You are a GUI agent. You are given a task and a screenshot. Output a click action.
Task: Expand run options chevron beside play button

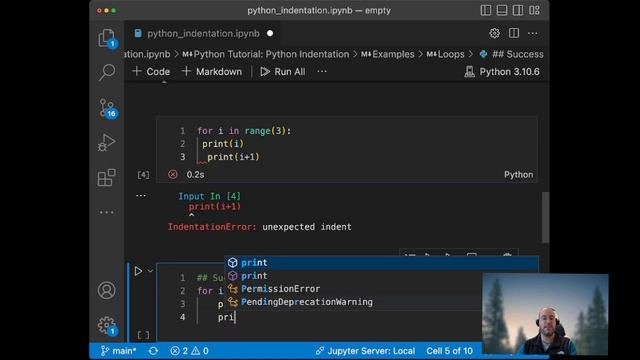[150, 271]
